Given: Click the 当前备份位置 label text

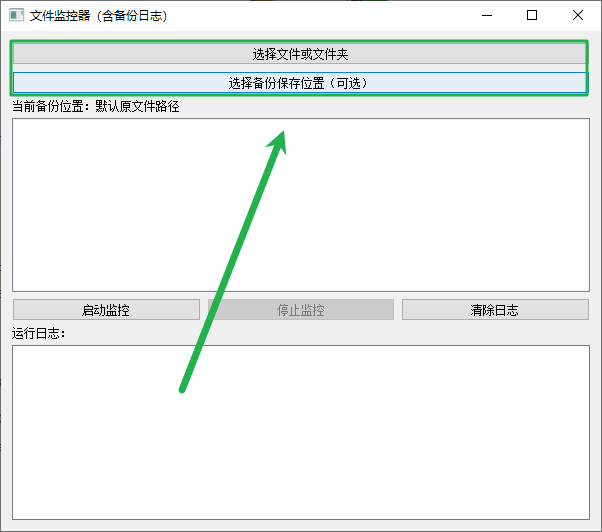Looking at the screenshot, I should [x=50, y=106].
